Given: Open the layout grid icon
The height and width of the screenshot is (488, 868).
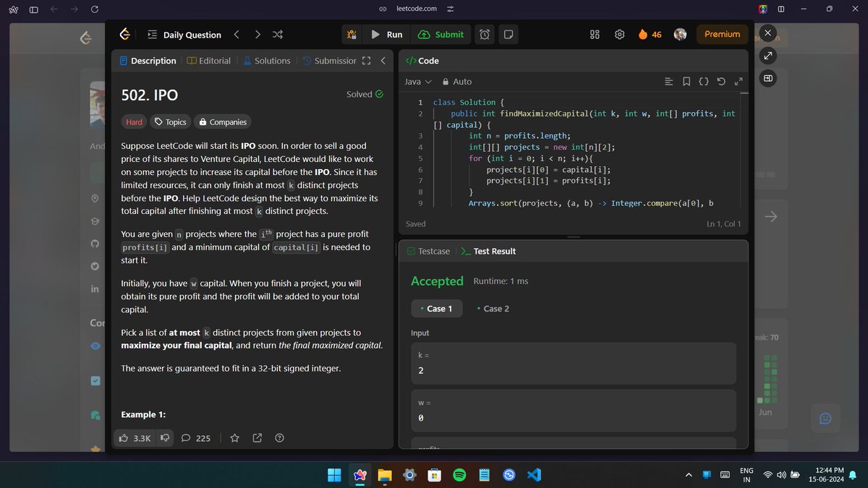Looking at the screenshot, I should click(x=595, y=34).
